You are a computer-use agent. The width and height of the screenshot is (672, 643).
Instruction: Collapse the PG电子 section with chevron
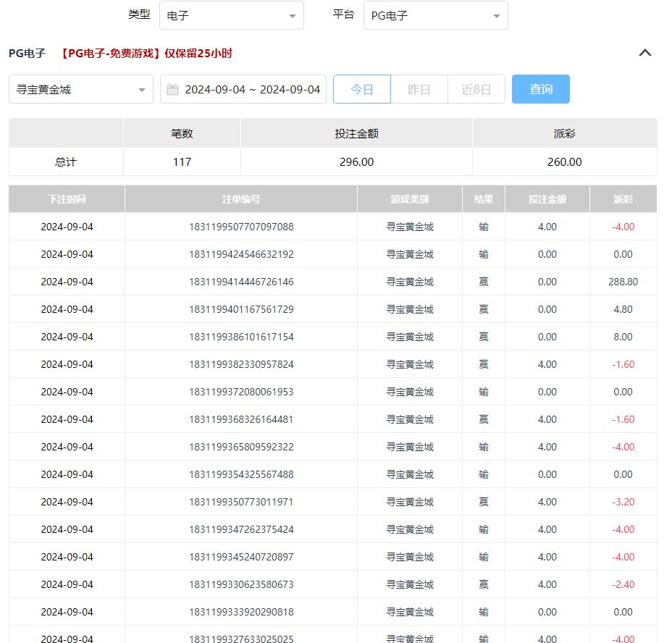(645, 53)
